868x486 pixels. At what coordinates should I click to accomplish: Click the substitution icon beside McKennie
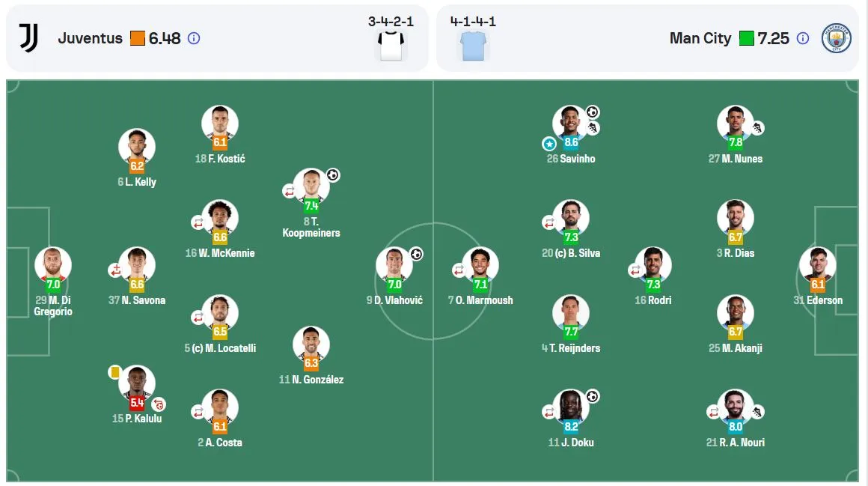coord(198,222)
